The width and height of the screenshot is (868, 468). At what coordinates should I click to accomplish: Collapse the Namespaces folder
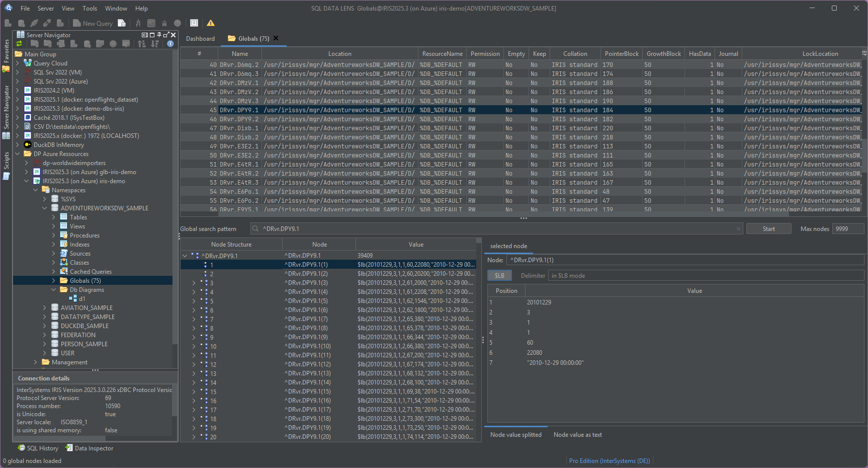(35, 190)
